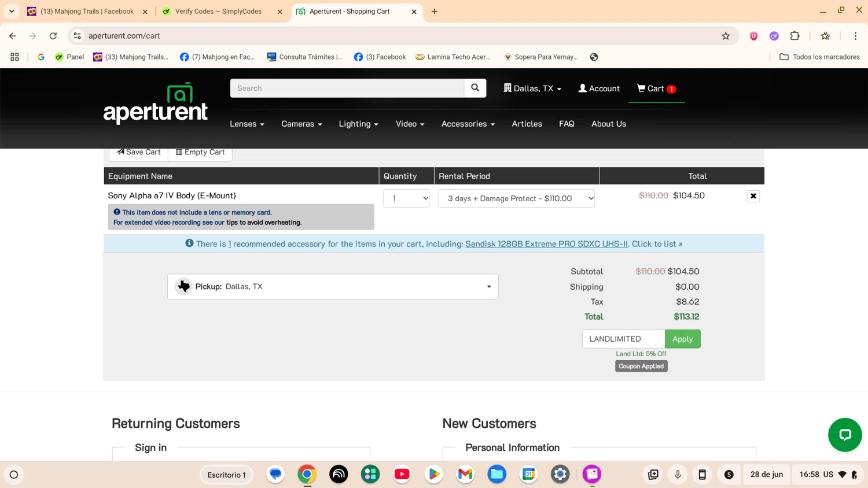
Task: Expand the Lenses menu
Action: point(247,124)
